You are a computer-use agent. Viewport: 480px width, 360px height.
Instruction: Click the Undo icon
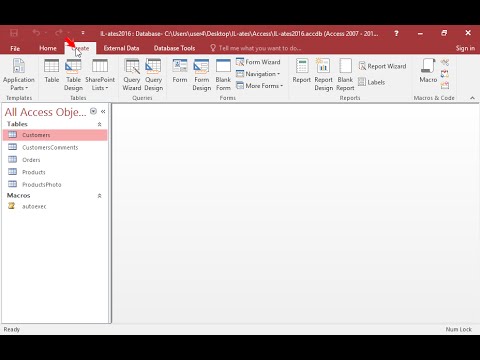(36, 33)
